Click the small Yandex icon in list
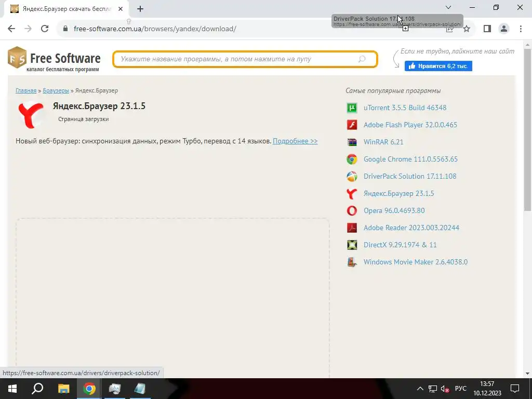 pos(352,193)
